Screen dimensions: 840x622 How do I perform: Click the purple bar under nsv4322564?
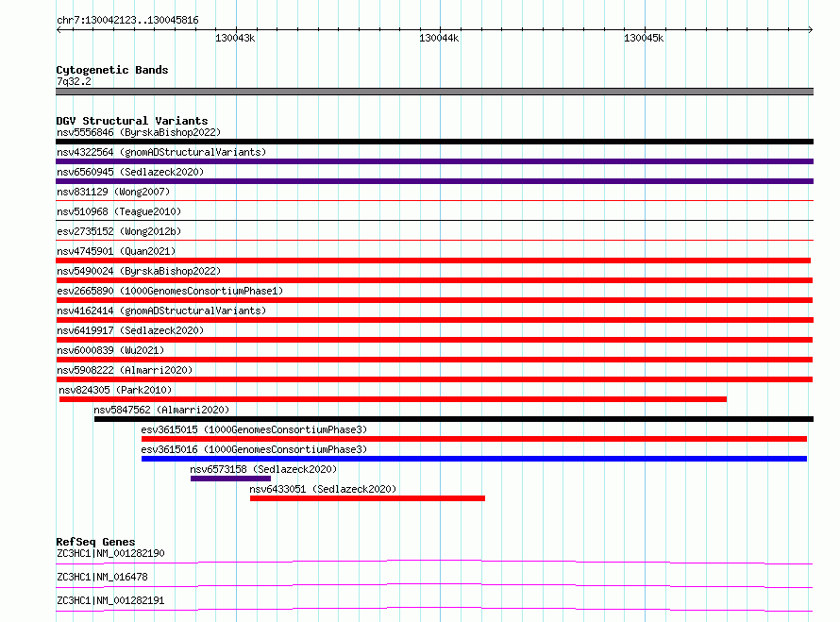[434, 161]
